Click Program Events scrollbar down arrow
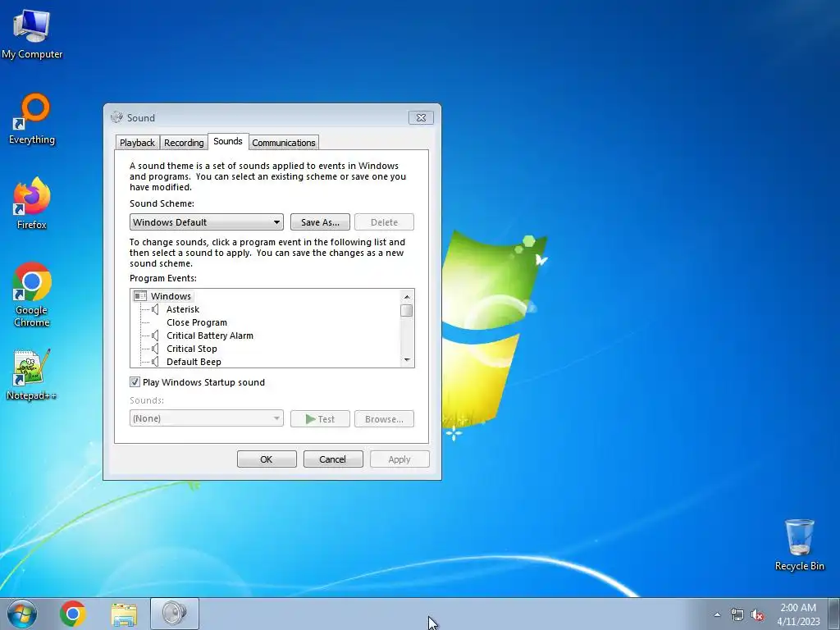This screenshot has height=630, width=840. pyautogui.click(x=407, y=359)
